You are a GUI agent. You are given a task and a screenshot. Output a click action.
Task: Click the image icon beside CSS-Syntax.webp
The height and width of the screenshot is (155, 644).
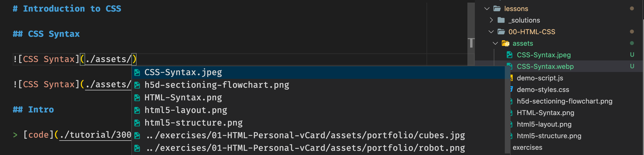pyautogui.click(x=510, y=66)
